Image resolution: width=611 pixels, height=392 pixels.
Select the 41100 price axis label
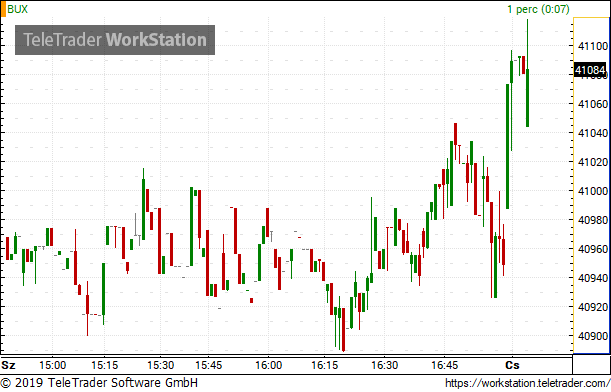[x=593, y=46]
